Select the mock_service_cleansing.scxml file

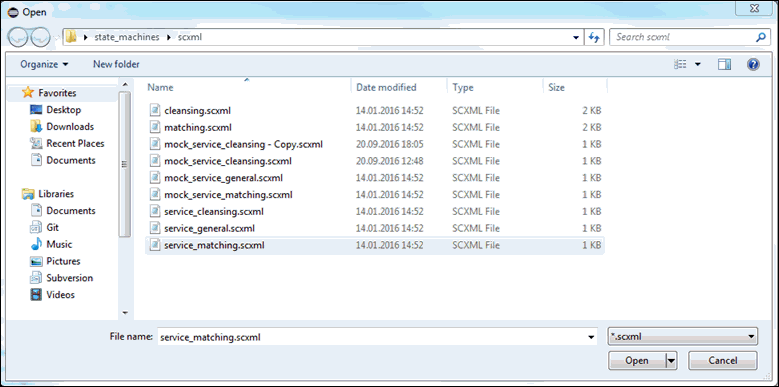[228, 161]
